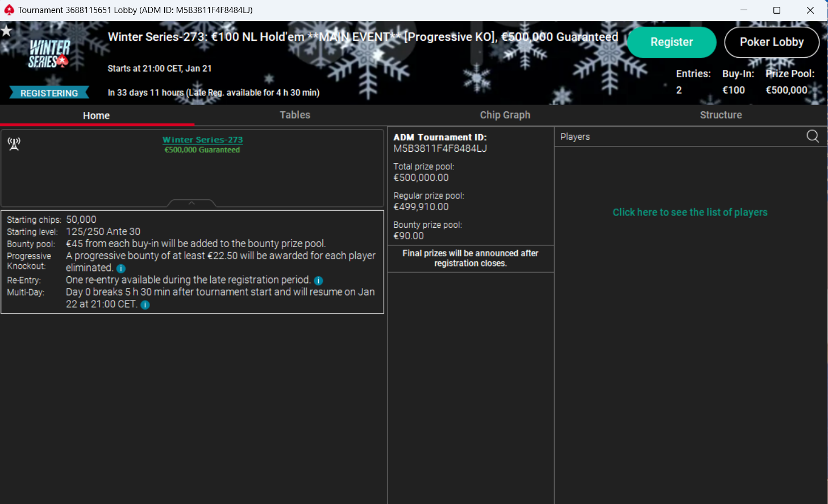
Task: Click the Buy-In €100 value in header
Action: click(734, 90)
